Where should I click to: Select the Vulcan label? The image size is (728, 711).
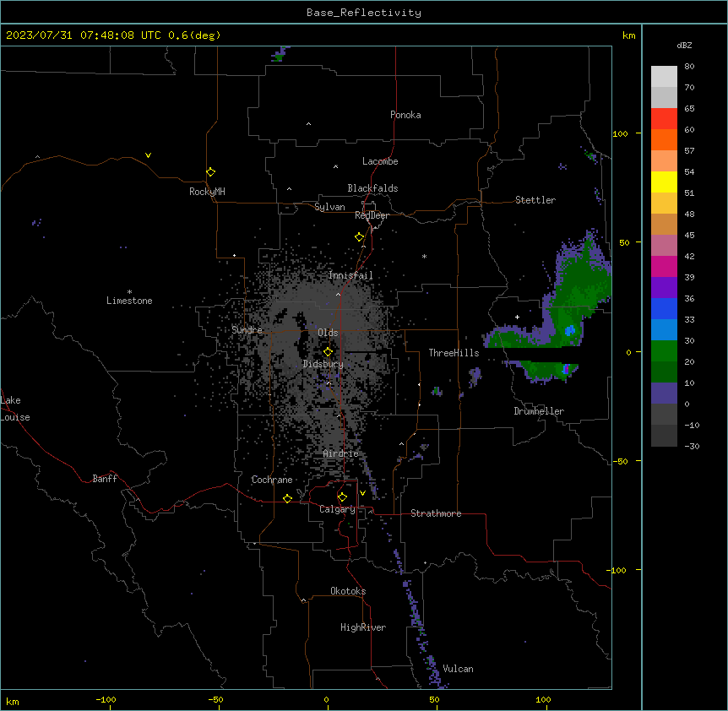(459, 669)
